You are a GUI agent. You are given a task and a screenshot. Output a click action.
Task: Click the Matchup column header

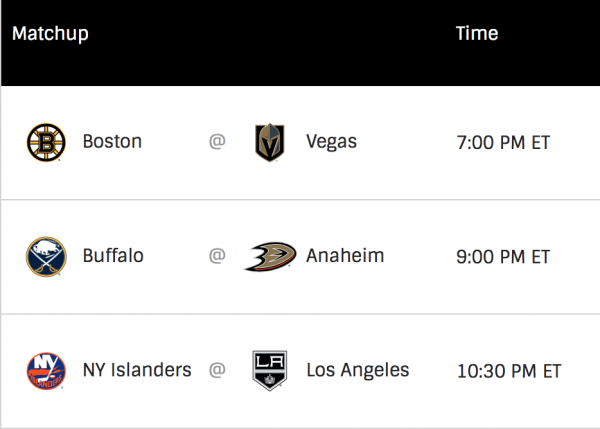point(50,34)
